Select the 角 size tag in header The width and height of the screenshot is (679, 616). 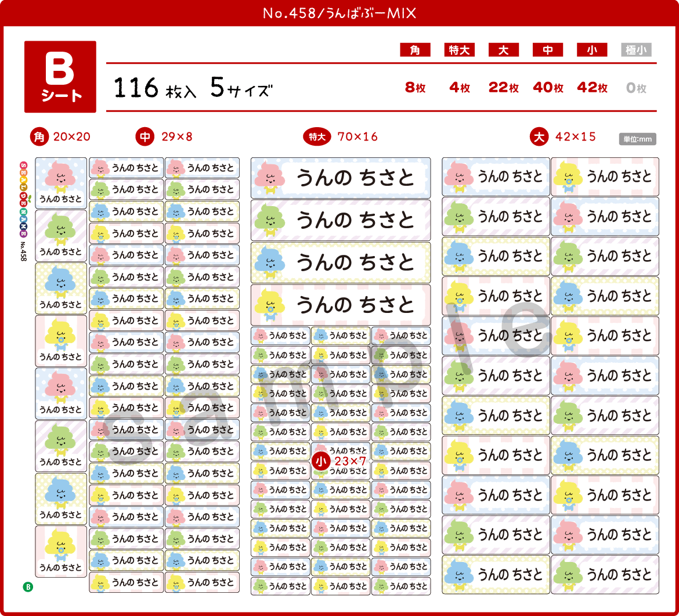(415, 51)
